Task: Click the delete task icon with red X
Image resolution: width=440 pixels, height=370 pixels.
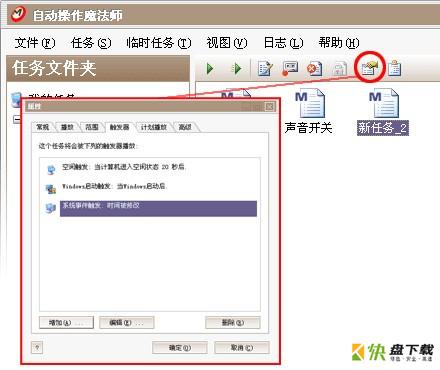Action: point(314,68)
